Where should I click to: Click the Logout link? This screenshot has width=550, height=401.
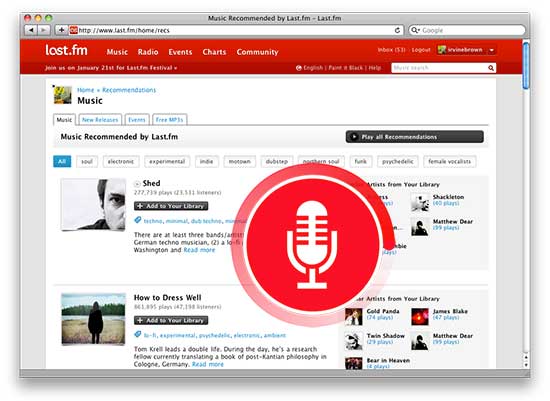point(421,50)
